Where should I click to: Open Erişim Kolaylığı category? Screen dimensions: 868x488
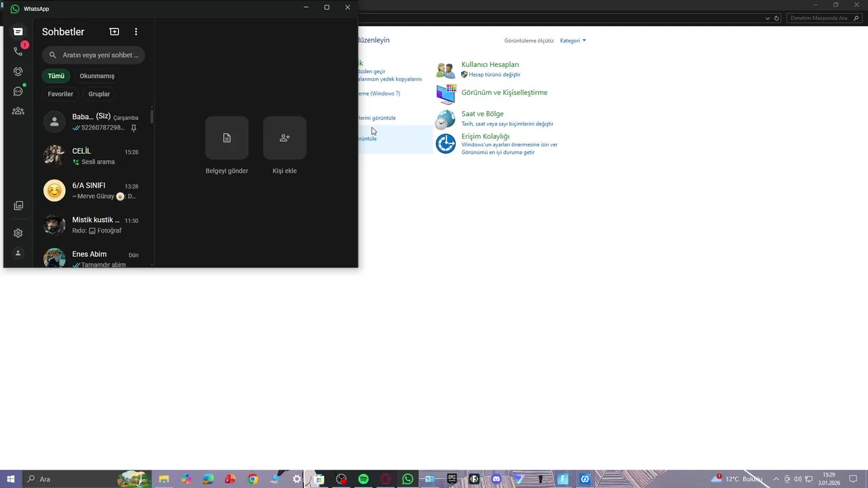pos(485,136)
